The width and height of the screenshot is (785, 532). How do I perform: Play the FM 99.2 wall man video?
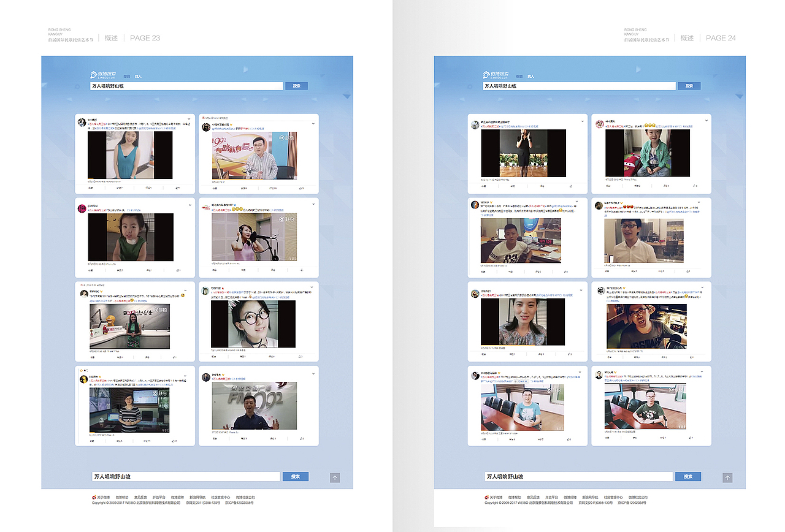tap(255, 406)
